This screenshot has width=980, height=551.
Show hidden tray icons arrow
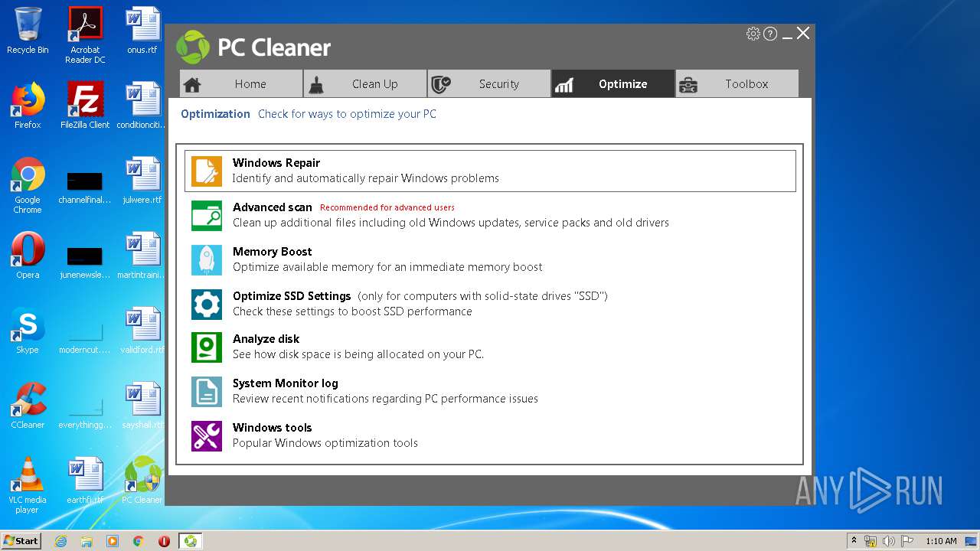(x=854, y=541)
